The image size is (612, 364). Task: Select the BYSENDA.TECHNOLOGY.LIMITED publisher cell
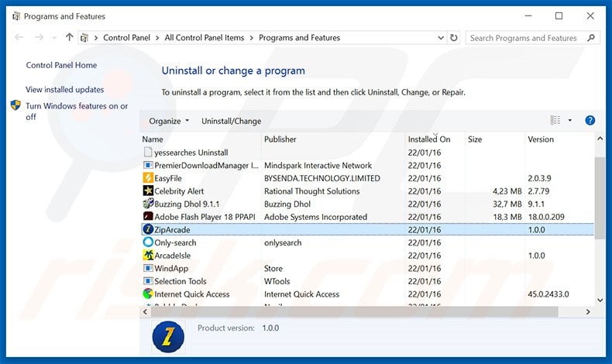click(x=322, y=178)
